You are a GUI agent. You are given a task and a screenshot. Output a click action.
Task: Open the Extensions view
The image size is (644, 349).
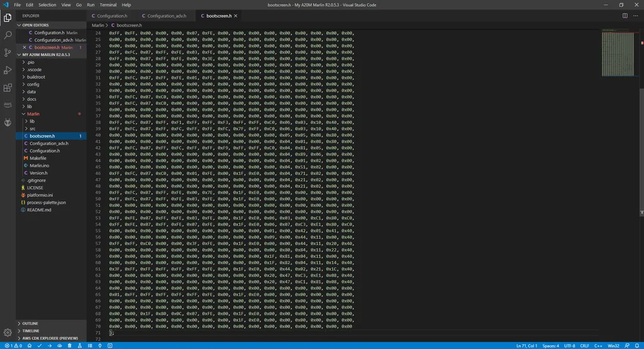[8, 88]
